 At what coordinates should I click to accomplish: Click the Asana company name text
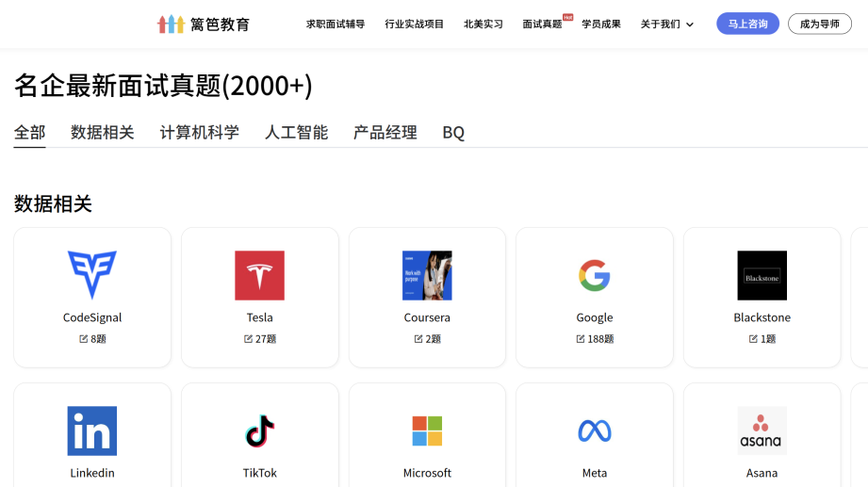click(x=762, y=473)
